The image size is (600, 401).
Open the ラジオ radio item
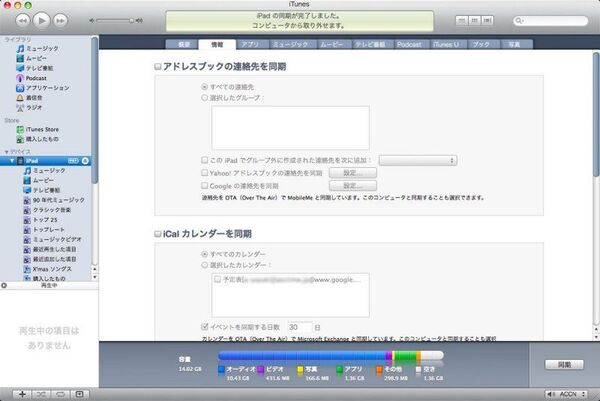click(29, 108)
